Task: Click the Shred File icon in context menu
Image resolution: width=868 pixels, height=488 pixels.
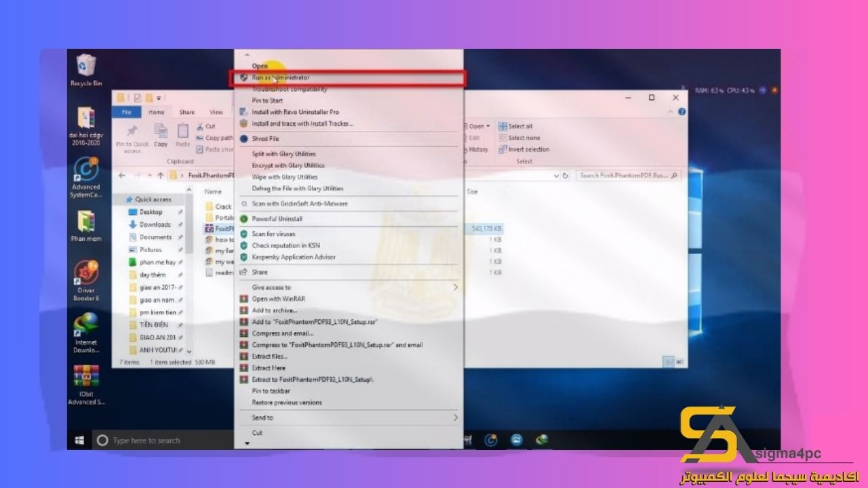Action: (x=243, y=138)
